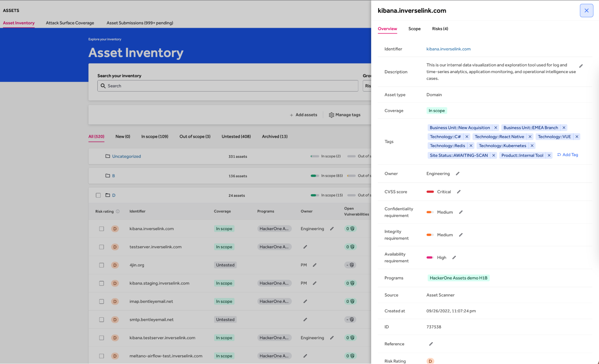Click the edit icon next to Description
This screenshot has height=364, width=599.
tap(581, 65)
